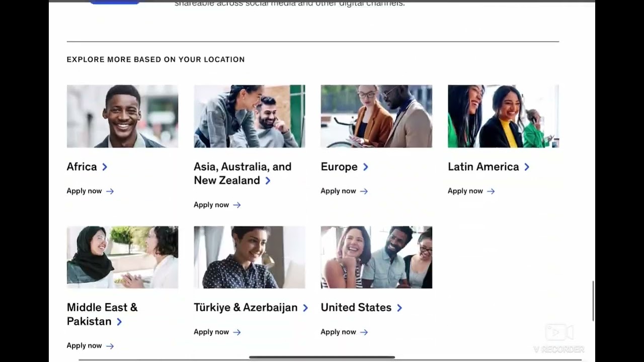Click Apply now under Africa
The height and width of the screenshot is (362, 644).
84,191
